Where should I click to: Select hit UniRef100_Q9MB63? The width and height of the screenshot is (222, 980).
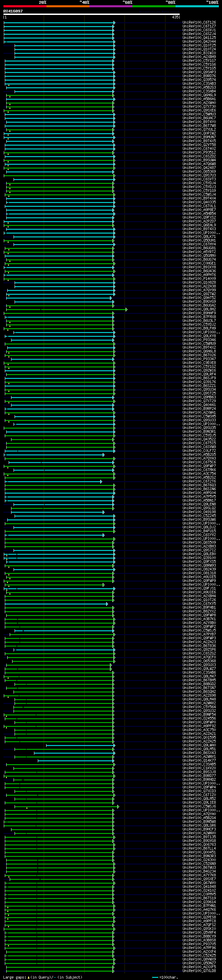(199, 397)
